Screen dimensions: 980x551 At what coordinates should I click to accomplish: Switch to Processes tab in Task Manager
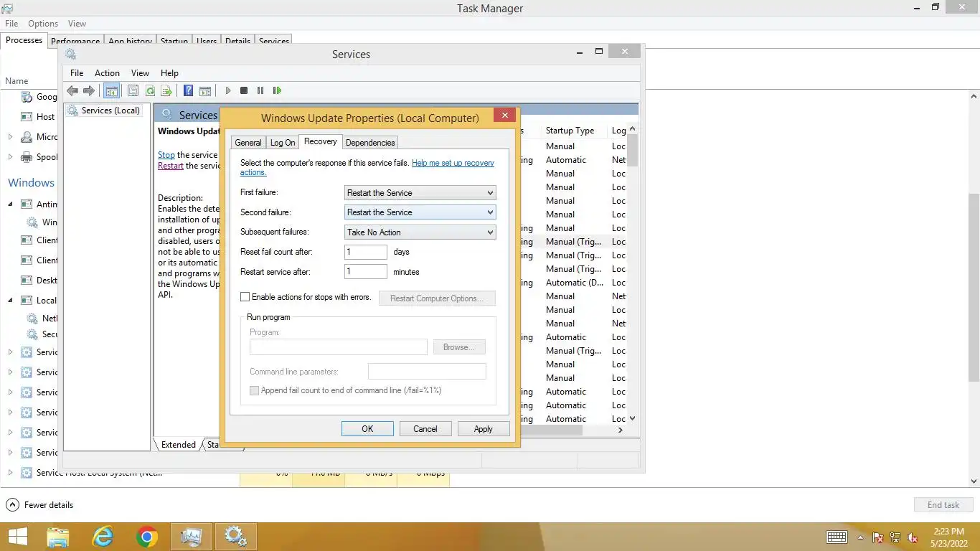(x=24, y=40)
